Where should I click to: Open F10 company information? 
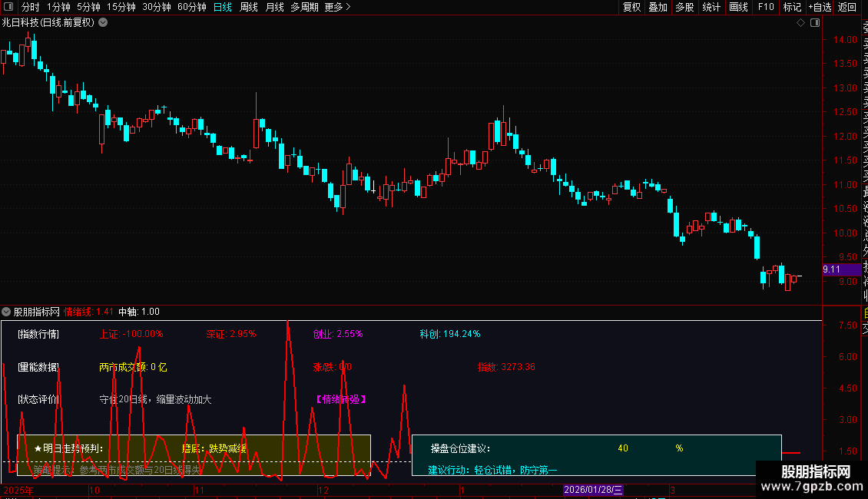pyautogui.click(x=766, y=7)
